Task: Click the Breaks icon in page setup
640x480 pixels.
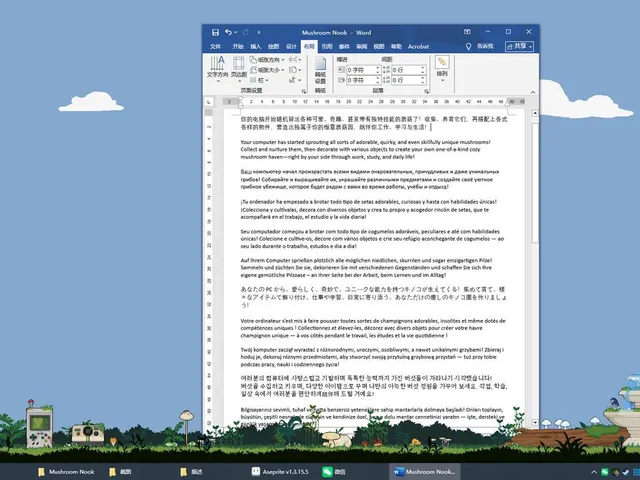Action: tap(295, 60)
